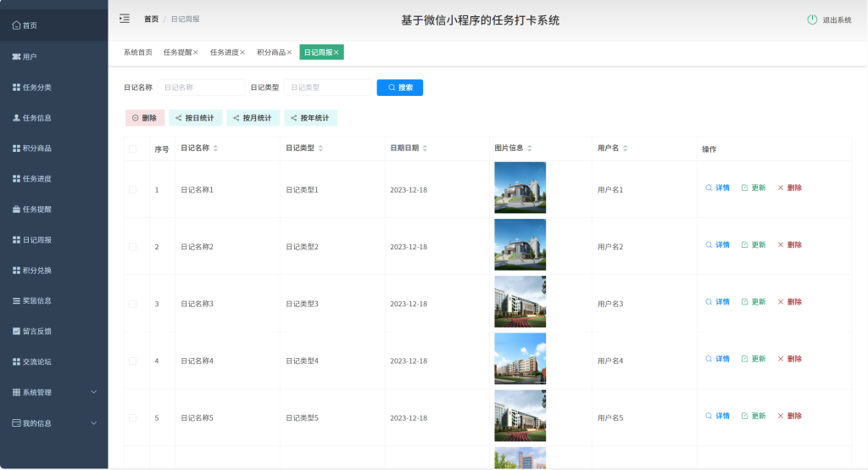This screenshot has height=470, width=868.
Task: Click the 按年统计 button
Action: point(310,117)
